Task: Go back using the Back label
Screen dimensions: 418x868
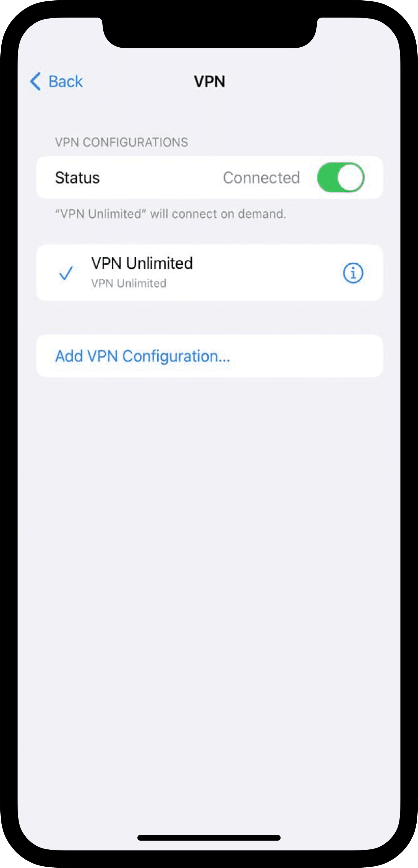Action: (66, 81)
